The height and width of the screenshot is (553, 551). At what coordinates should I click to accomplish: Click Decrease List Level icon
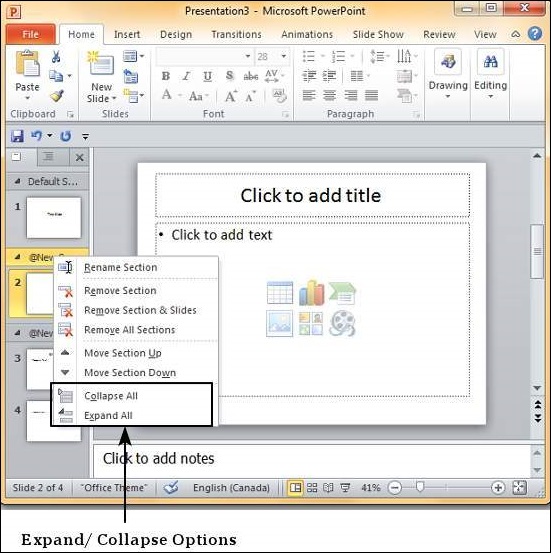pyautogui.click(x=309, y=76)
